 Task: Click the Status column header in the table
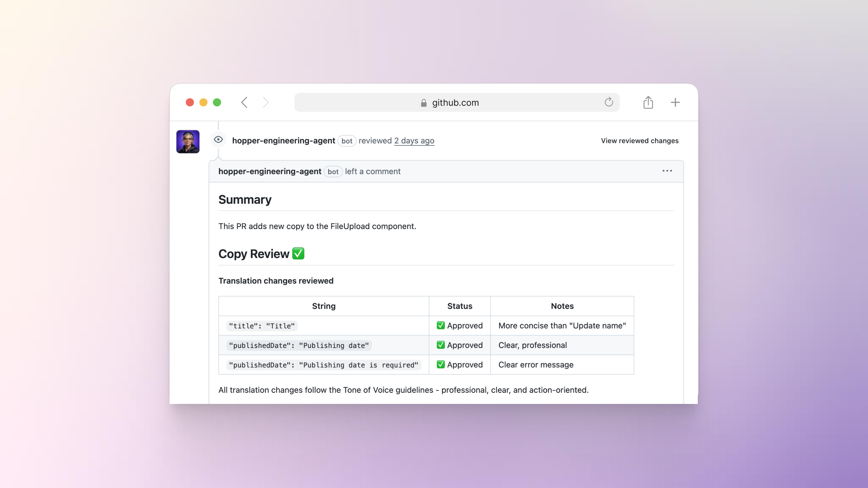click(459, 306)
